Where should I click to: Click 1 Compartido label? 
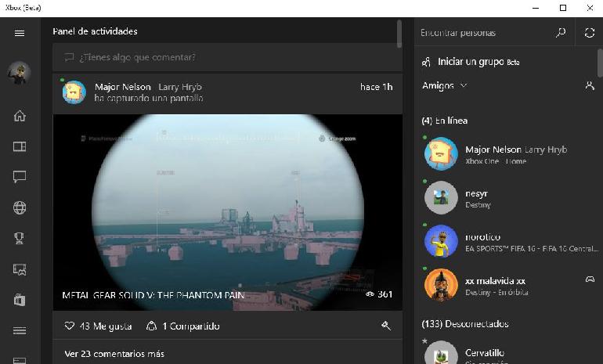click(191, 326)
